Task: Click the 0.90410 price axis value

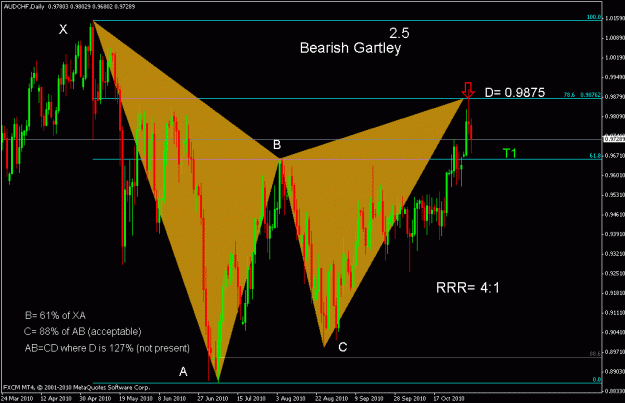Action: (x=615, y=332)
